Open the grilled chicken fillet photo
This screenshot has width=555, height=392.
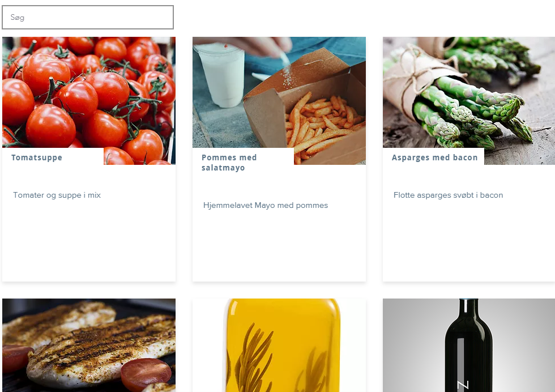pyautogui.click(x=89, y=345)
